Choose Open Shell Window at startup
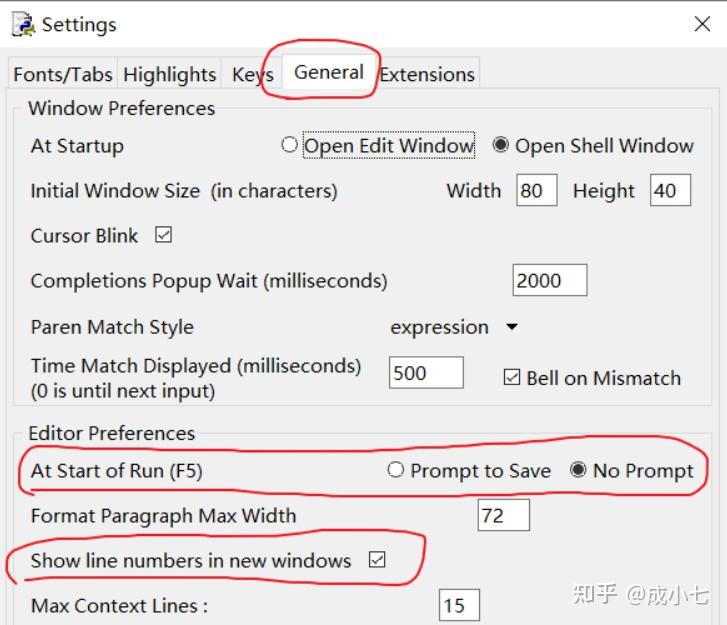Viewport: 727px width, 625px height. [500, 145]
